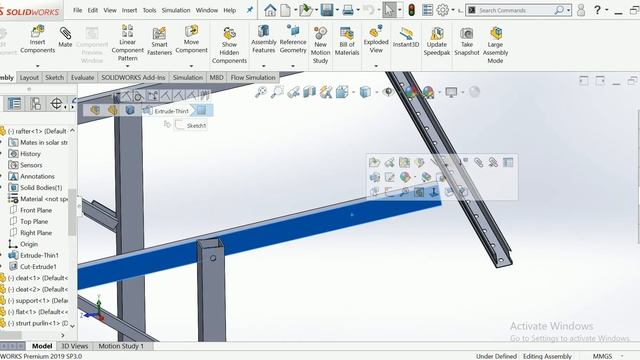
Task: Select the Mate tool
Action: (x=65, y=37)
